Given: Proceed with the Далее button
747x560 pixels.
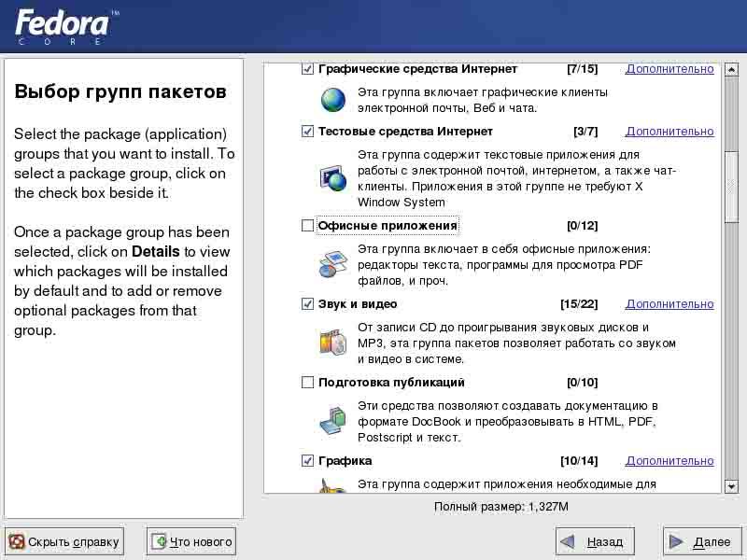Looking at the screenshot, I should pyautogui.click(x=702, y=541).
